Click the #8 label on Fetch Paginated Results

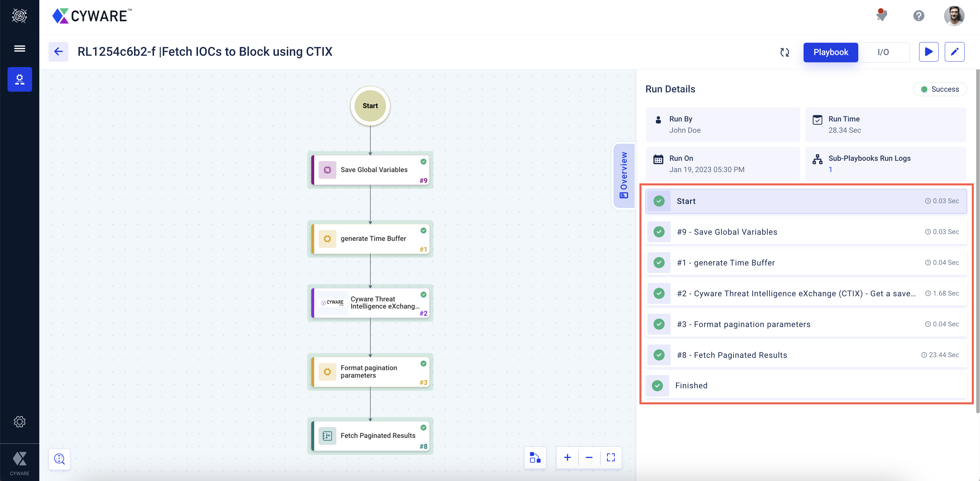(423, 446)
